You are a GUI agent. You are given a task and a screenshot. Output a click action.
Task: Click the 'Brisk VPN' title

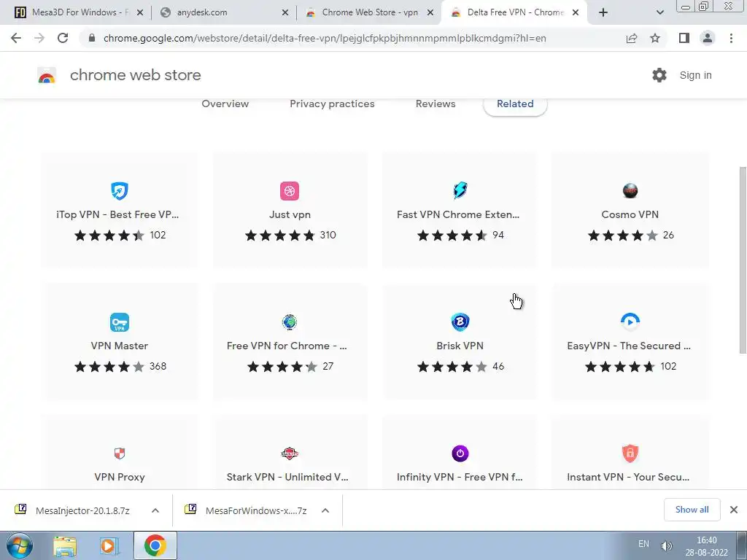tap(460, 346)
